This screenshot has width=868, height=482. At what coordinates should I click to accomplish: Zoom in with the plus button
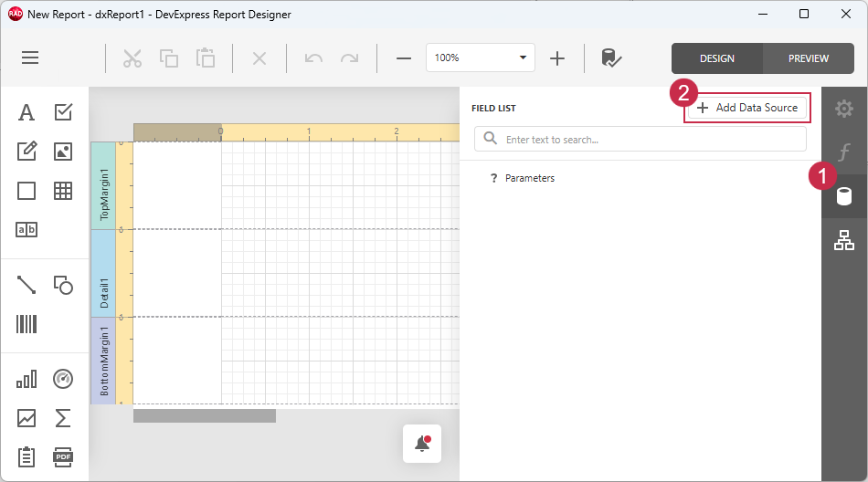pos(557,58)
